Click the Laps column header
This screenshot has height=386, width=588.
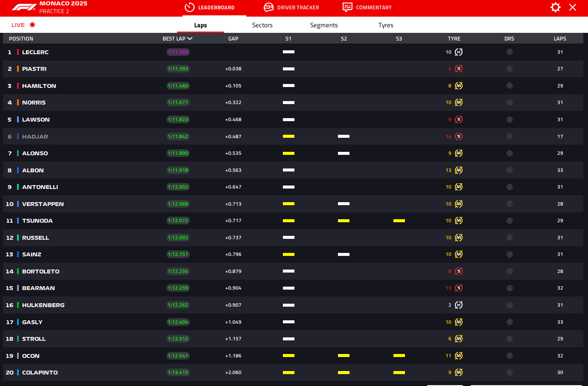[x=560, y=39]
